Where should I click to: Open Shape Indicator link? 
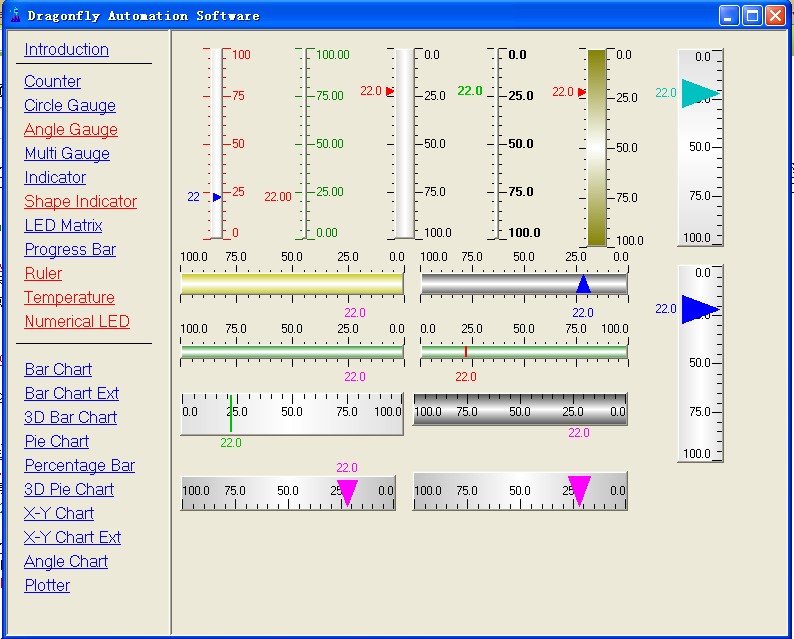click(x=81, y=202)
